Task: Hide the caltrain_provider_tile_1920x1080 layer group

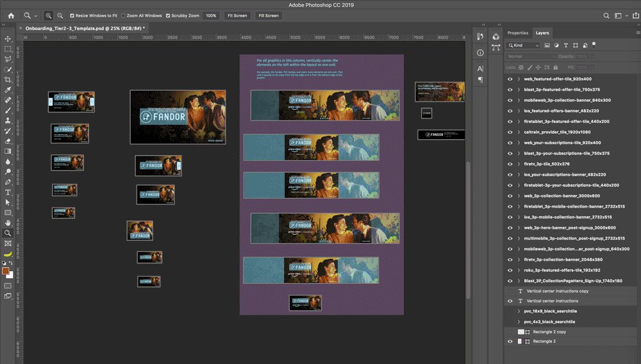Action: coord(510,132)
